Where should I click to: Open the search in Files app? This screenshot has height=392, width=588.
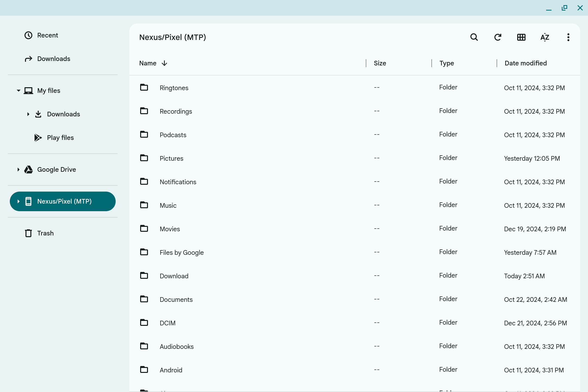[x=474, y=37]
